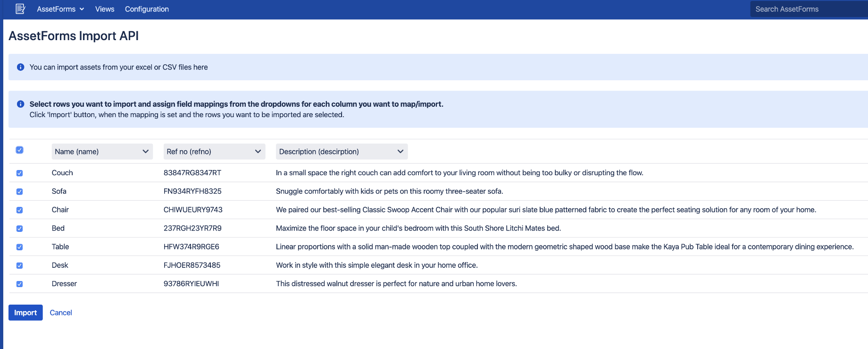
Task: Click the Cancel link
Action: point(61,313)
